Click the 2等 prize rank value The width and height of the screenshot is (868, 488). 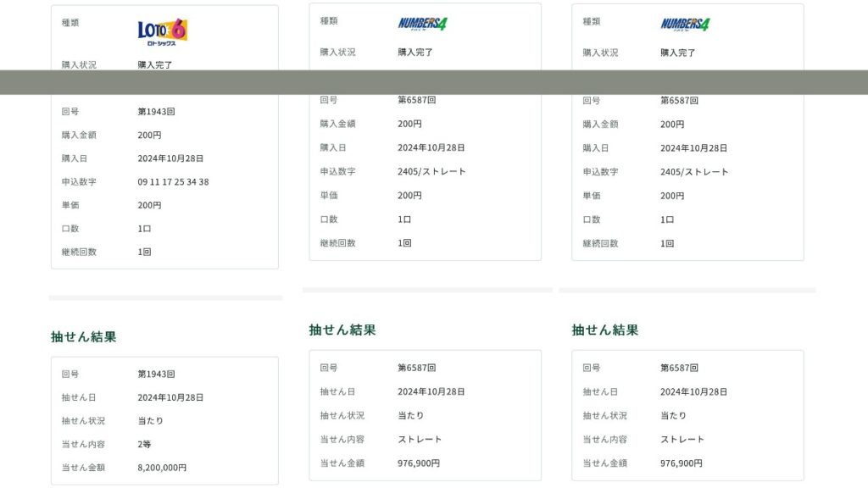click(x=145, y=444)
